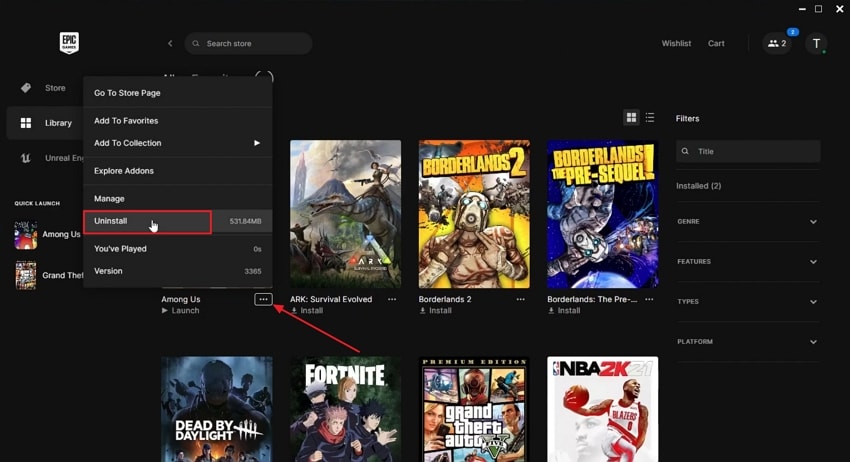Screen dimensions: 850x462
Task: Open Borderlands 2 cover art
Action: (x=474, y=214)
